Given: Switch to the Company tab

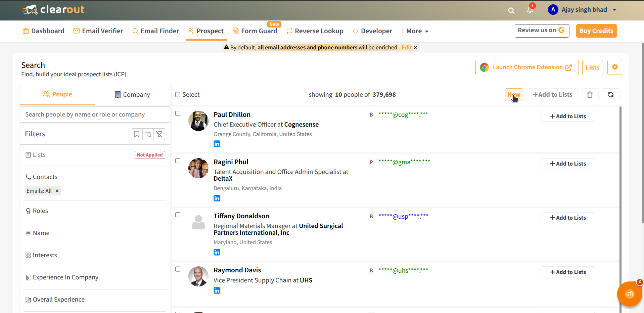Looking at the screenshot, I should click(132, 94).
